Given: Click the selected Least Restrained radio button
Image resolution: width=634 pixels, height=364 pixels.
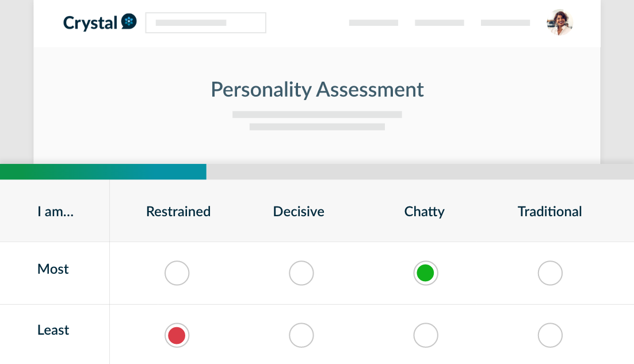Looking at the screenshot, I should 177,335.
